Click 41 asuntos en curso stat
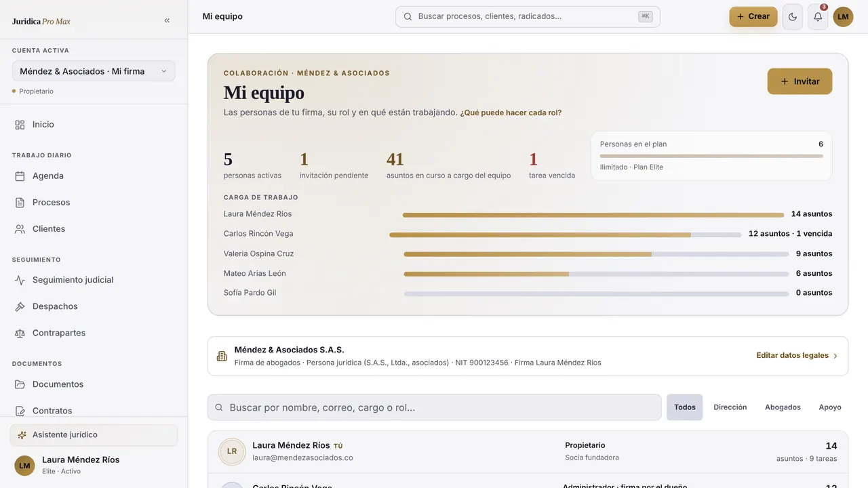The width and height of the screenshot is (868, 488). [x=448, y=165]
